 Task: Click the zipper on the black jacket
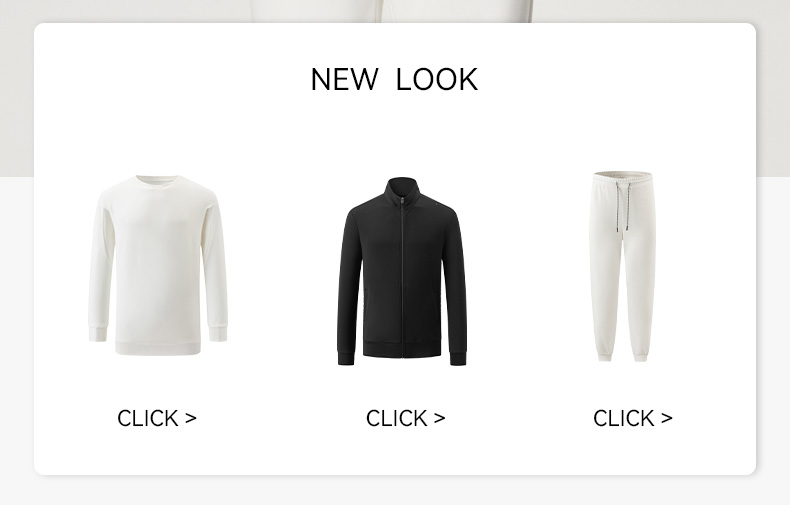click(402, 277)
